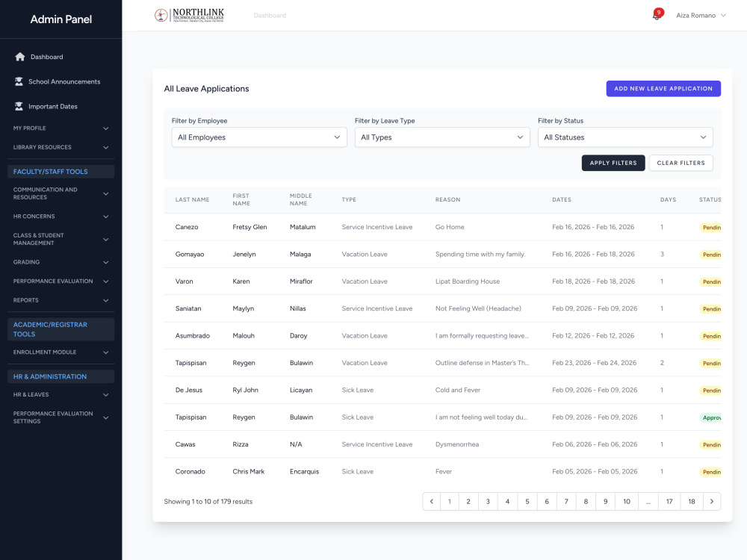Click the Apply Filters button

(613, 163)
